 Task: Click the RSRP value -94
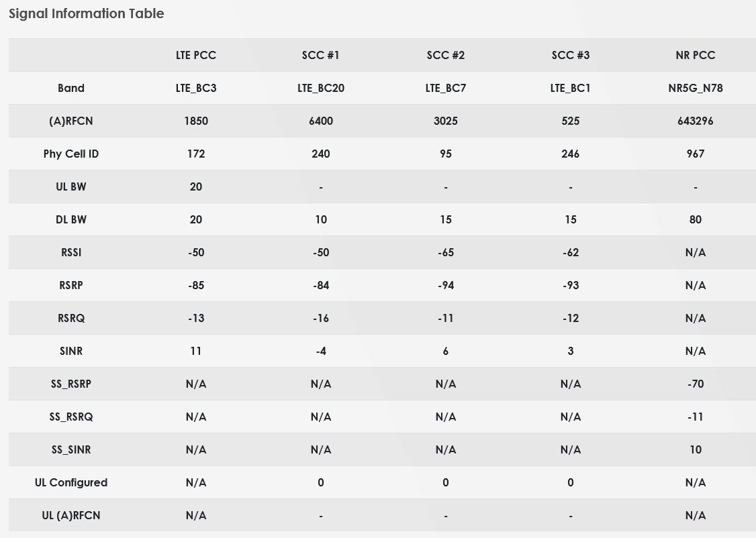coord(446,285)
